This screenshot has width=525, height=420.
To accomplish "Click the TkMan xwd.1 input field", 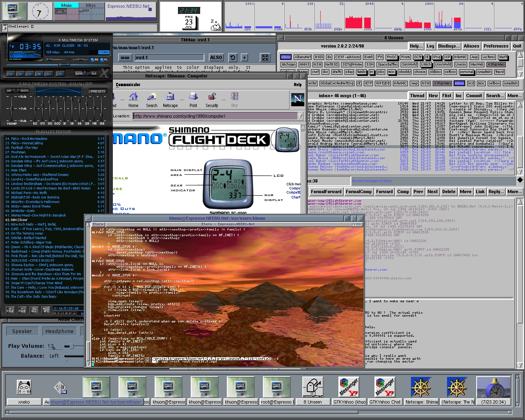I will [x=169, y=57].
